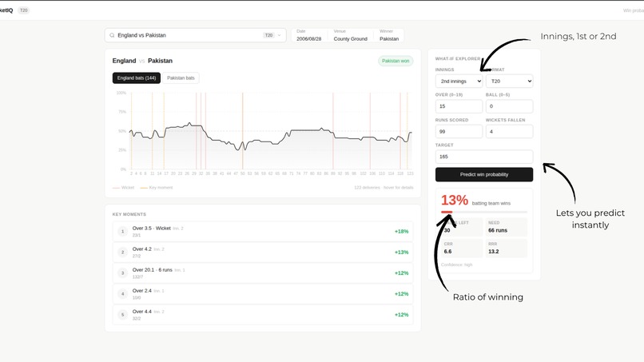Click the Winner value Pakistan
The width and height of the screenshot is (644, 362).
[389, 39]
